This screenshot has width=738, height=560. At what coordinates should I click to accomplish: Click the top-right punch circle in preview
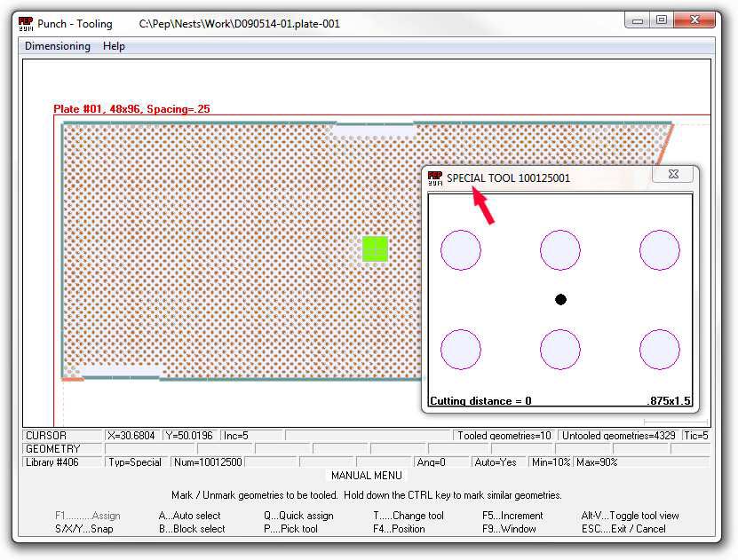[x=659, y=249]
